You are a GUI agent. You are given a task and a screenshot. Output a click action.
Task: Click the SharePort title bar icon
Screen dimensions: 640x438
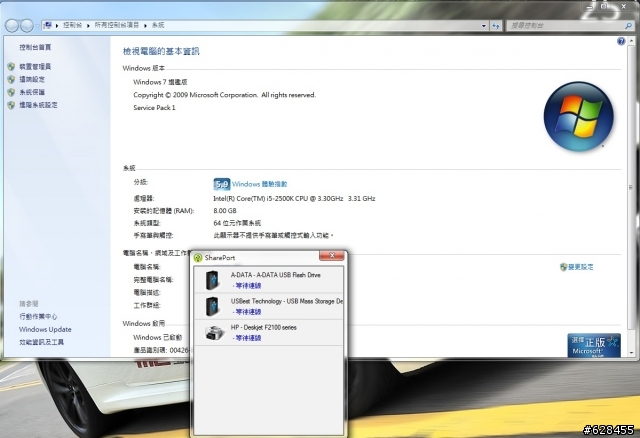[x=198, y=258]
